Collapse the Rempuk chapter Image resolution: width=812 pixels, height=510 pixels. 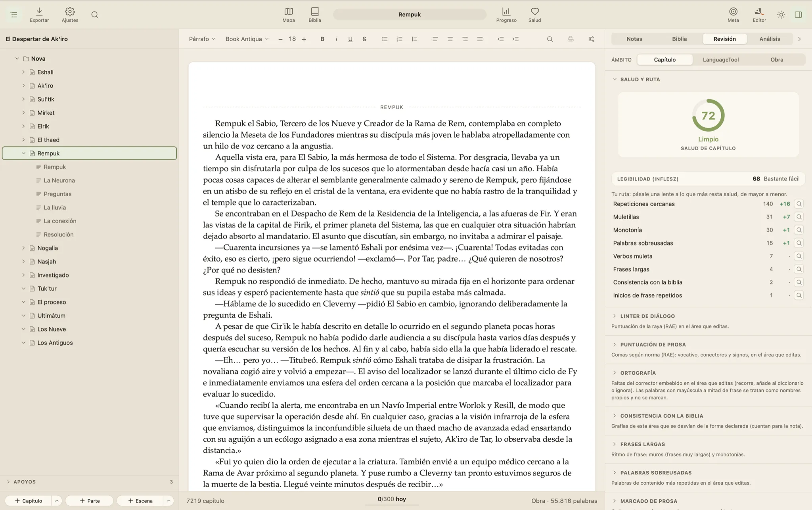click(x=23, y=153)
